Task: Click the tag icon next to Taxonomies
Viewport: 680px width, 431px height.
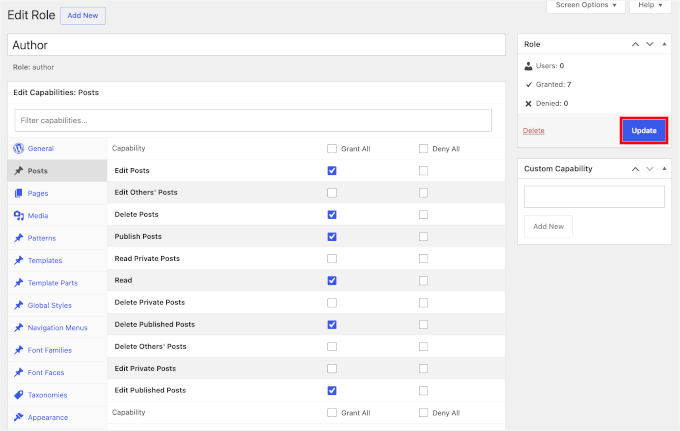Action: click(x=19, y=395)
